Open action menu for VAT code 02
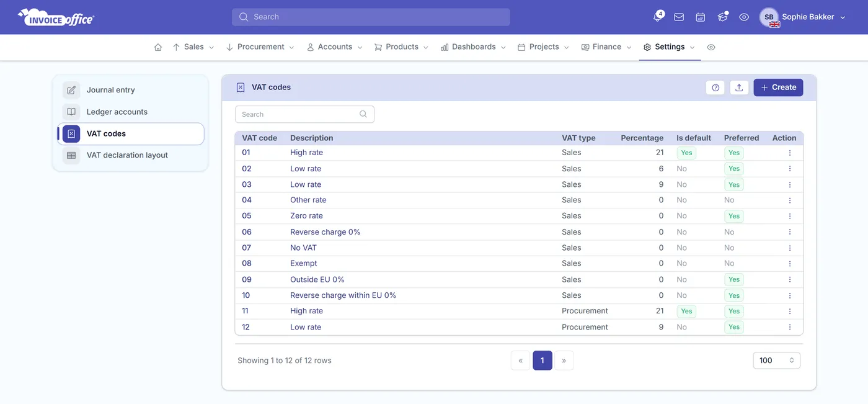This screenshot has height=404, width=868. pyautogui.click(x=790, y=169)
